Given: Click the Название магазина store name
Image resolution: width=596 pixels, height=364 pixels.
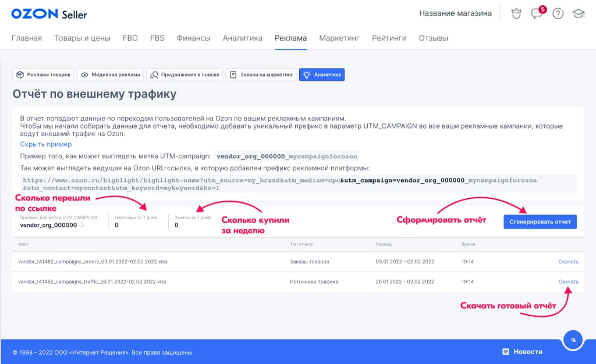Looking at the screenshot, I should point(455,13).
